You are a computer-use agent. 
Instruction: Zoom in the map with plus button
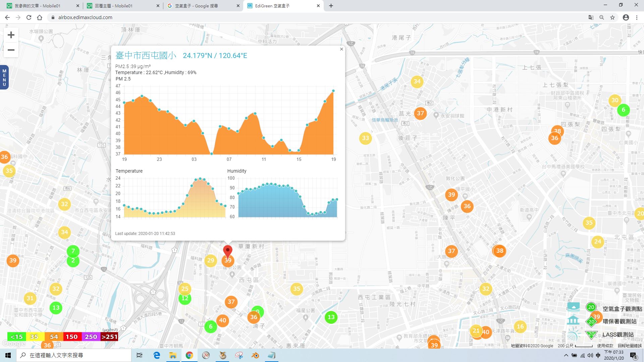pyautogui.click(x=11, y=35)
